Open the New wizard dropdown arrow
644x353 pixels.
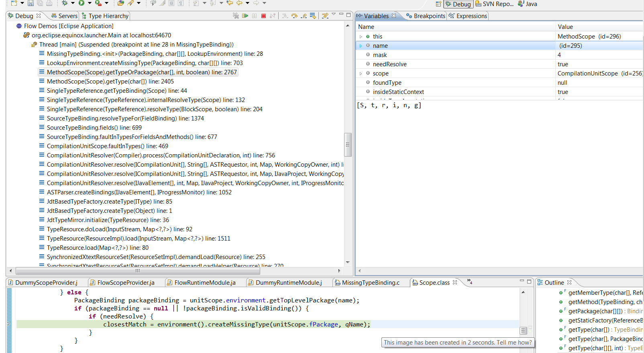[22, 3]
